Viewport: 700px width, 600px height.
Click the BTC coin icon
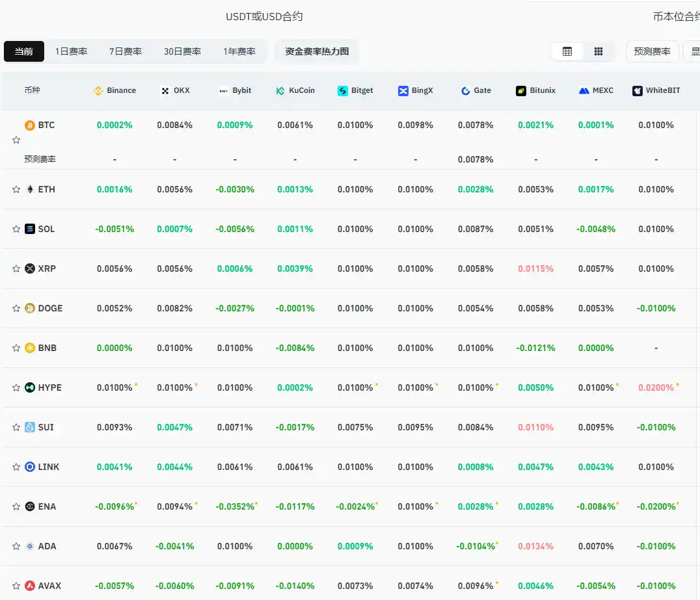pos(29,125)
